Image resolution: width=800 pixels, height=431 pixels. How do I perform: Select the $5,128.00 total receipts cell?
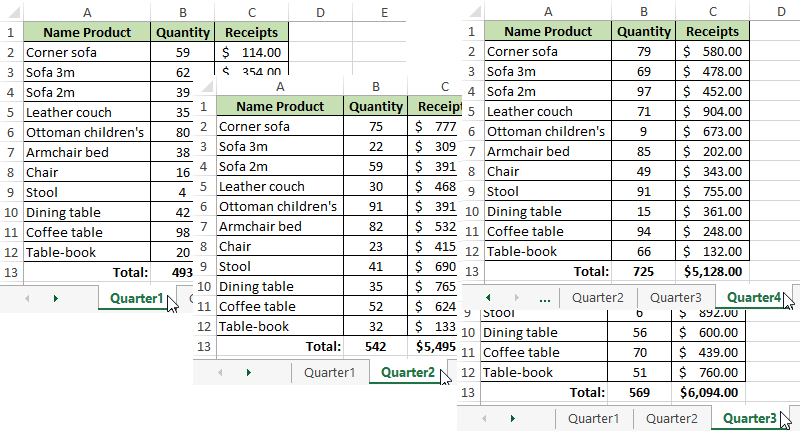(x=712, y=270)
